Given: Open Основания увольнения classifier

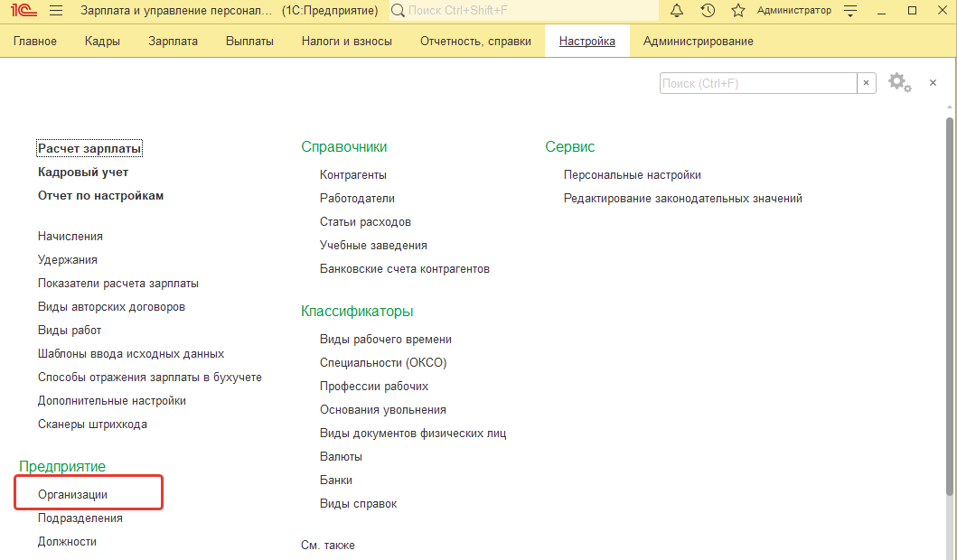Looking at the screenshot, I should point(382,410).
